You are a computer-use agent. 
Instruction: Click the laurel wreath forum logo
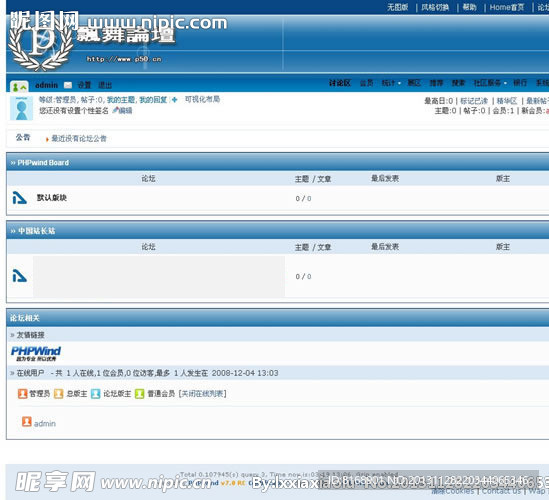point(40,44)
